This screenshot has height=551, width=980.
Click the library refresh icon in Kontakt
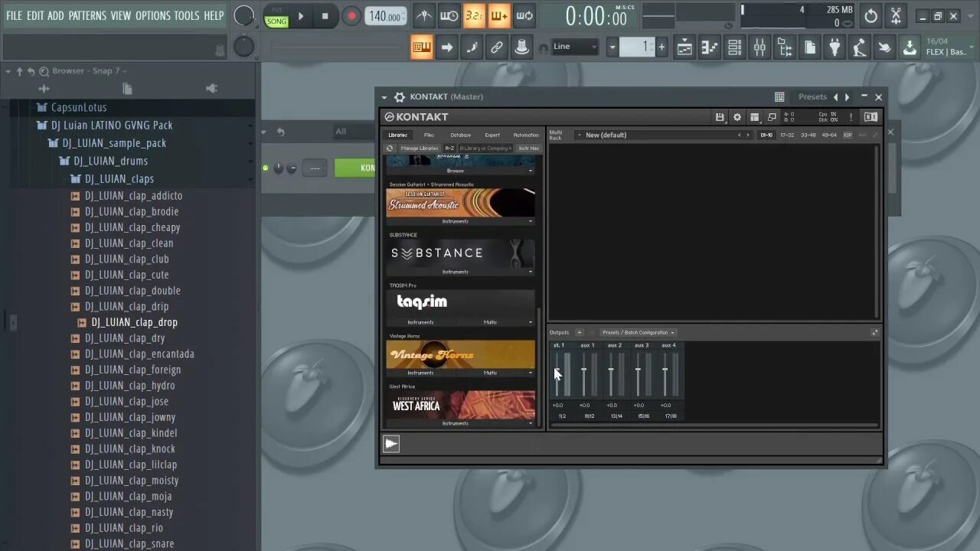click(390, 148)
